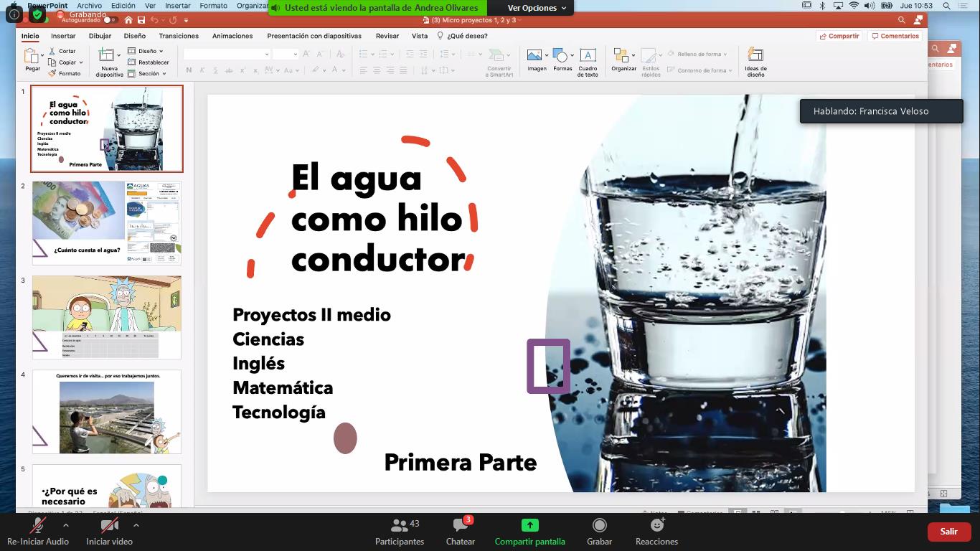
Task: Click the Primera Parte text on slide
Action: point(461,462)
